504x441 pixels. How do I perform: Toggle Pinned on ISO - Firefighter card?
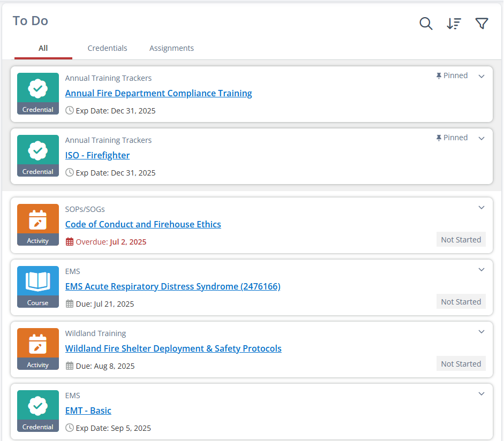coord(452,138)
